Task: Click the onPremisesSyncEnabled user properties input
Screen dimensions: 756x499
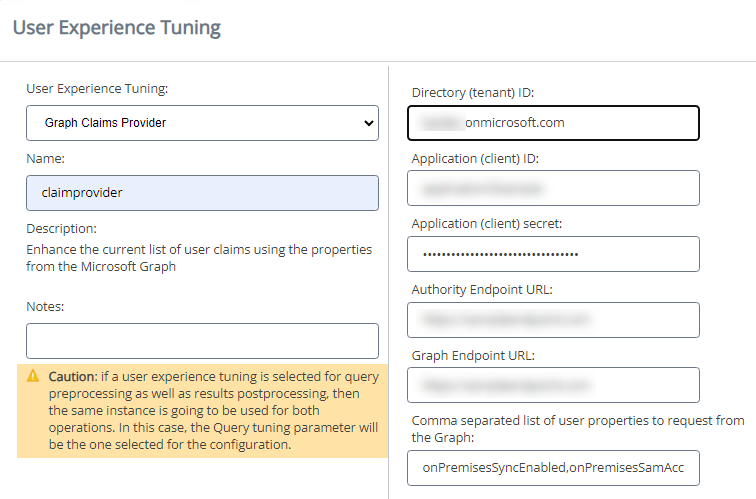Action: coord(553,467)
